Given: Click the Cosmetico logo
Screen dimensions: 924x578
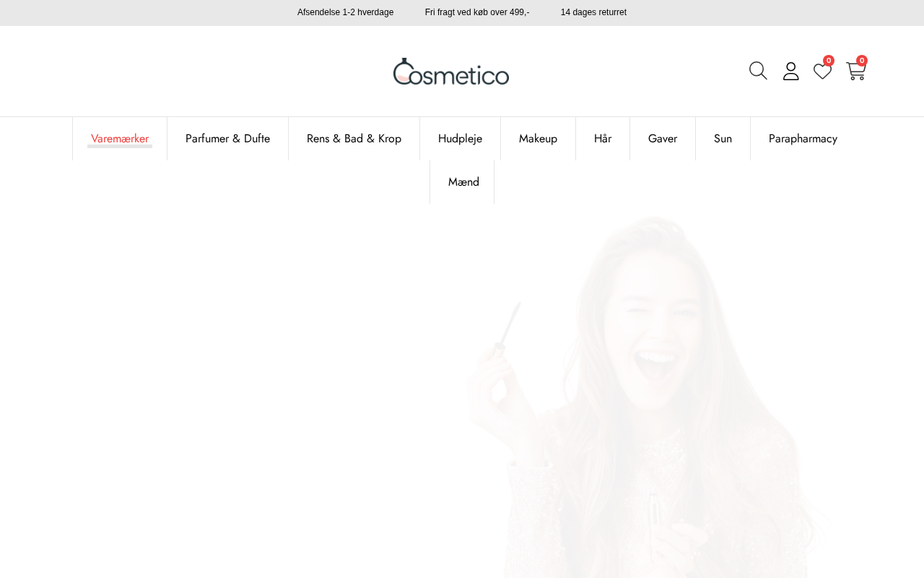Looking at the screenshot, I should [451, 72].
